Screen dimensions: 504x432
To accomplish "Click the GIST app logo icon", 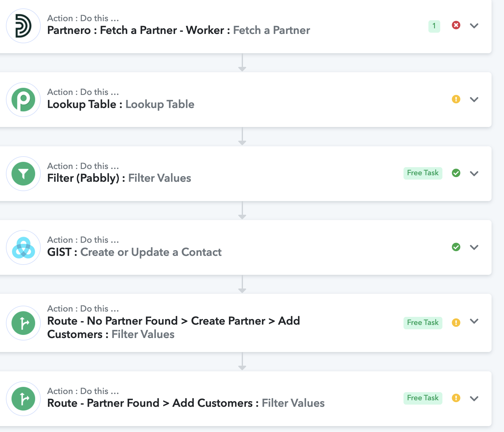I will coord(23,247).
